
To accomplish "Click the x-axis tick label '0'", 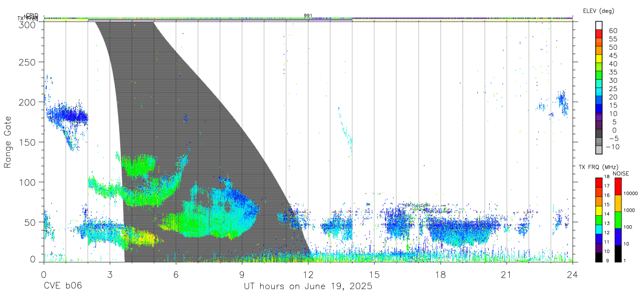I will tap(44, 274).
